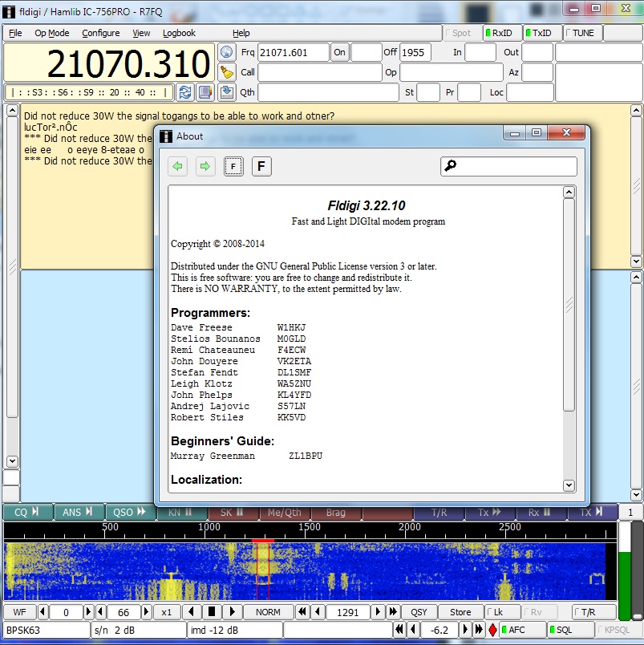Click the broom clear-log icon
The height and width of the screenshot is (645, 644).
click(x=227, y=72)
